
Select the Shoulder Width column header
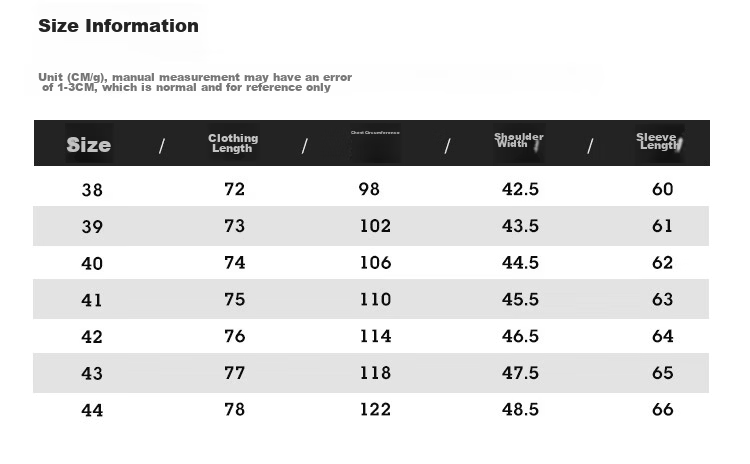pos(518,140)
